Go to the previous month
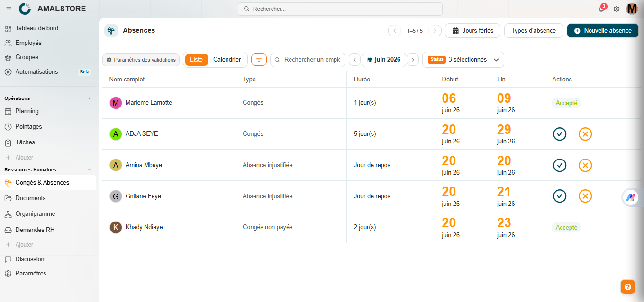 pyautogui.click(x=354, y=60)
